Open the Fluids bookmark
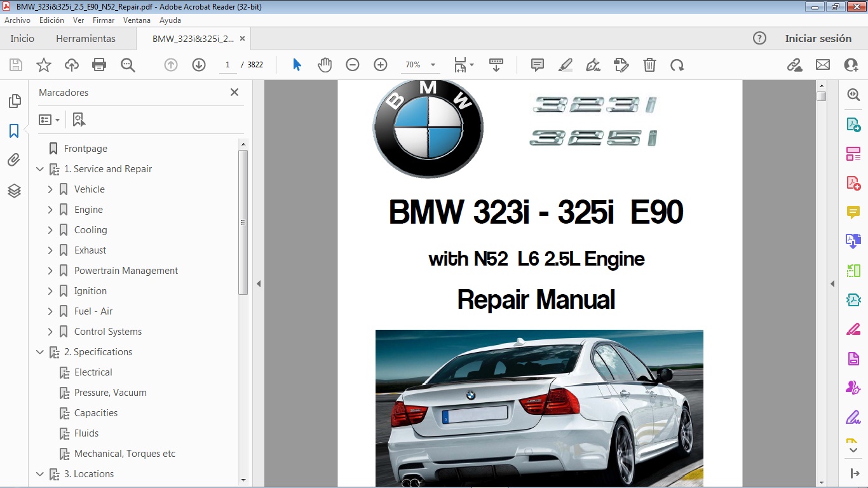 click(86, 433)
